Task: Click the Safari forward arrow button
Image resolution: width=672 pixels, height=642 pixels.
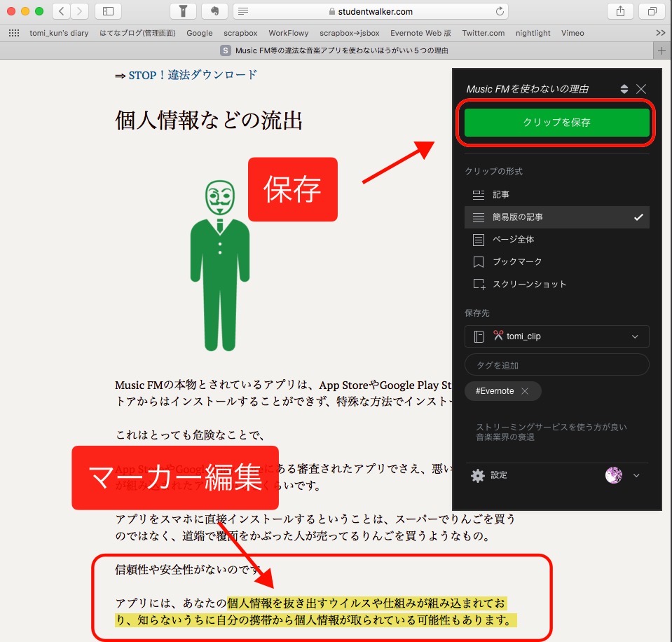Action: (79, 11)
